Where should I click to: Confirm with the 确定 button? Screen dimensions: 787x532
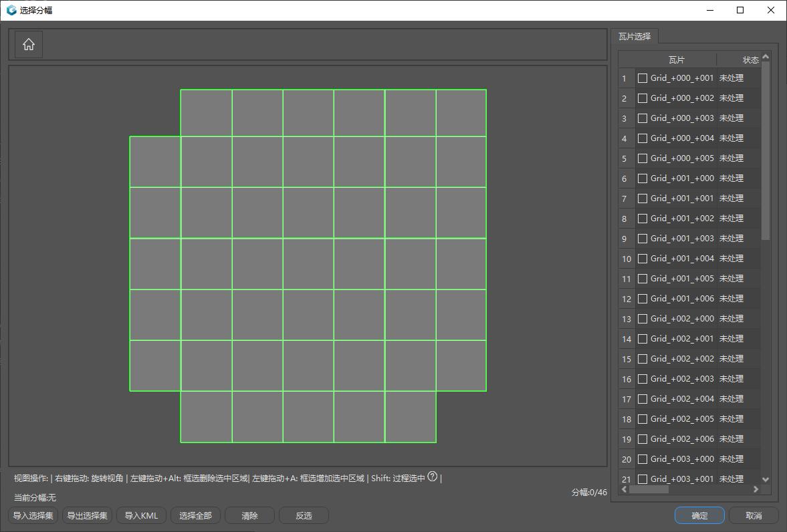699,515
